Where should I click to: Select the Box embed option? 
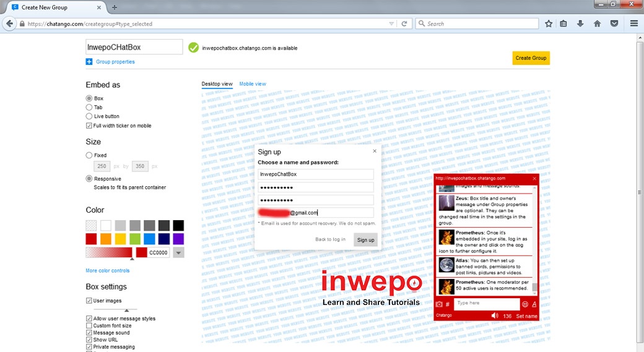(x=89, y=98)
